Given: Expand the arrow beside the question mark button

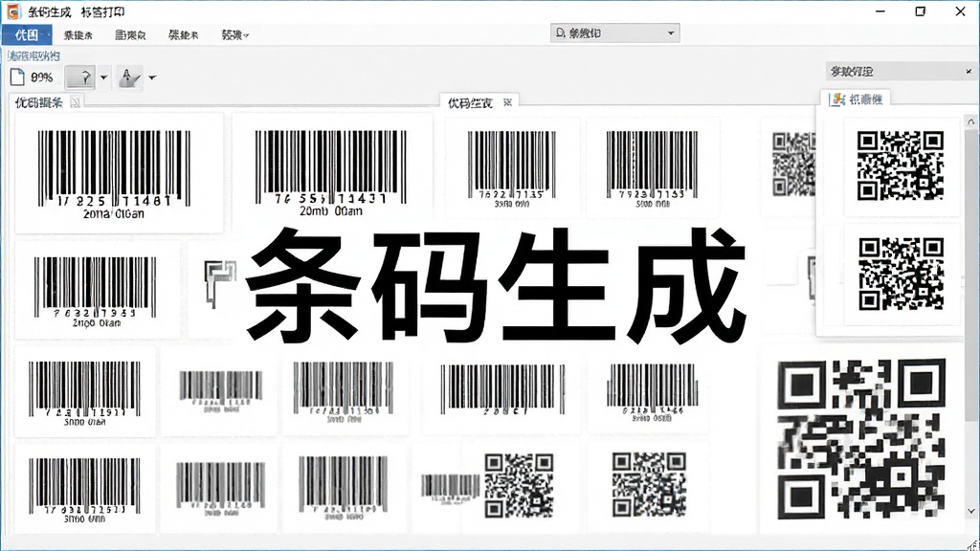Looking at the screenshot, I should click(103, 77).
